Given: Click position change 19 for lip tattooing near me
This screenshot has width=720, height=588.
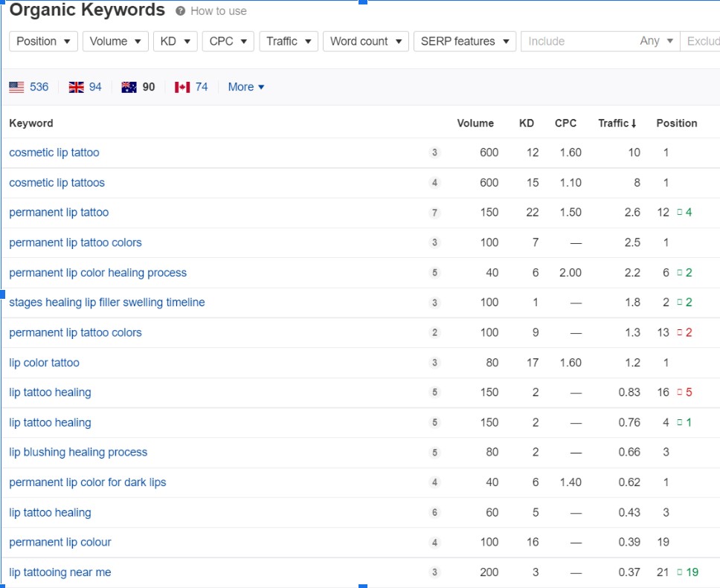Looking at the screenshot, I should (688, 572).
